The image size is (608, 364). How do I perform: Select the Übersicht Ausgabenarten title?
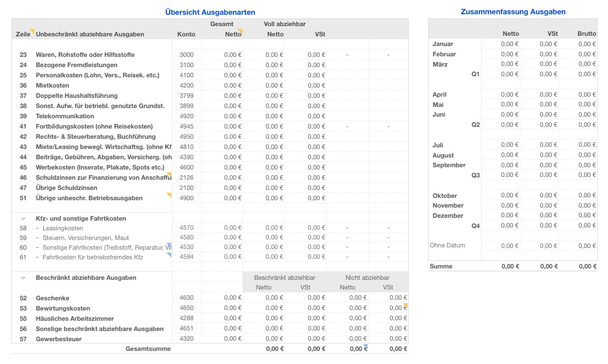tap(209, 11)
